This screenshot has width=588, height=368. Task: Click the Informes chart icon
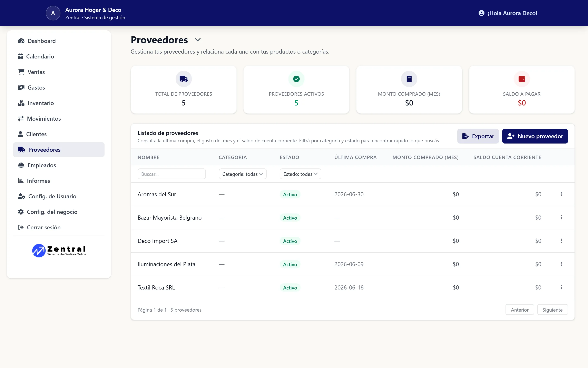(x=21, y=181)
